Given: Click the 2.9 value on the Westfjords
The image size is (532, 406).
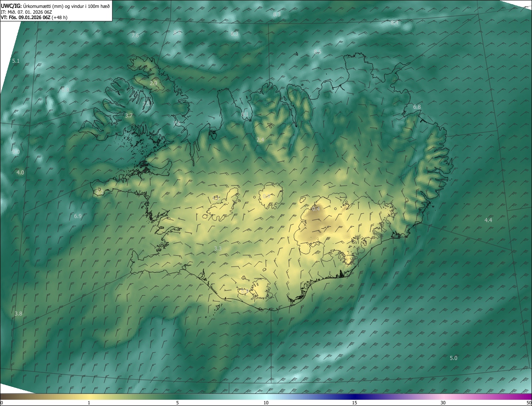Looking at the screenshot, I should (x=153, y=83).
